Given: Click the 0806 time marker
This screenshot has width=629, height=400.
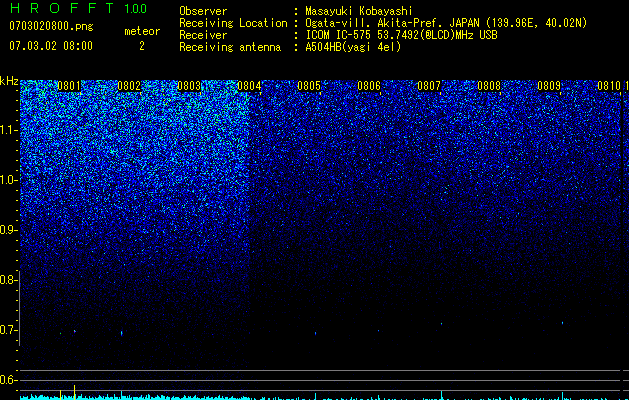Looking at the screenshot, I should (369, 86).
